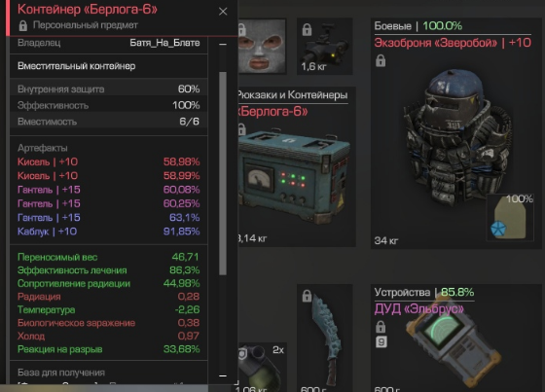Click the Боевые category header label
Screen dimensions: 545x392
(393, 25)
